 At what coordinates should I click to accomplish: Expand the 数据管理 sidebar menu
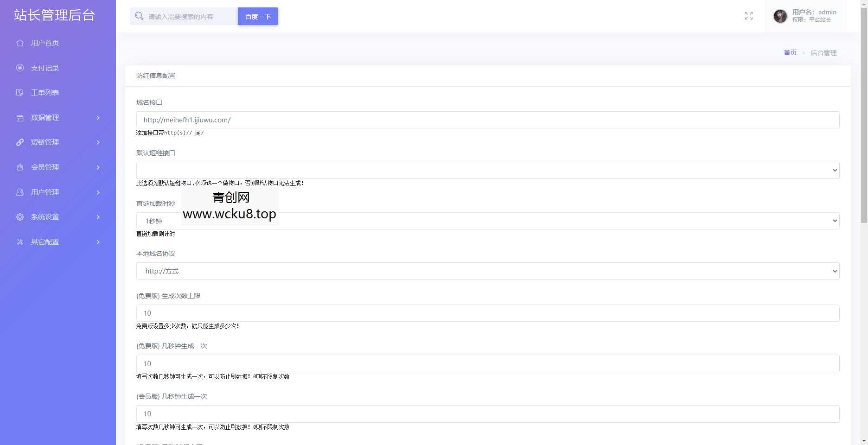58,118
